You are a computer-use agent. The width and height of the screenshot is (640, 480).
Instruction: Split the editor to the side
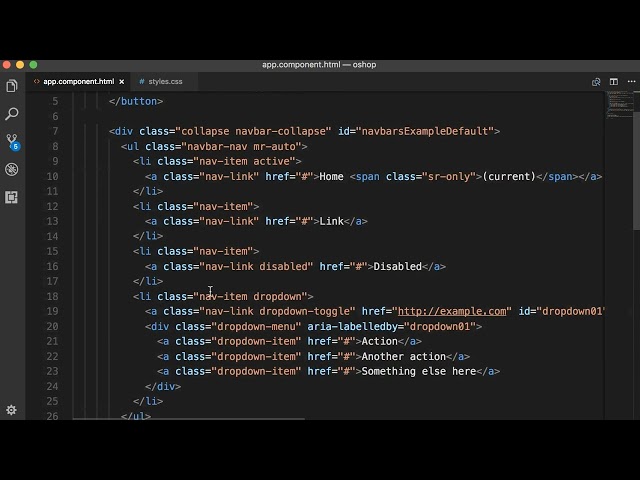point(613,82)
